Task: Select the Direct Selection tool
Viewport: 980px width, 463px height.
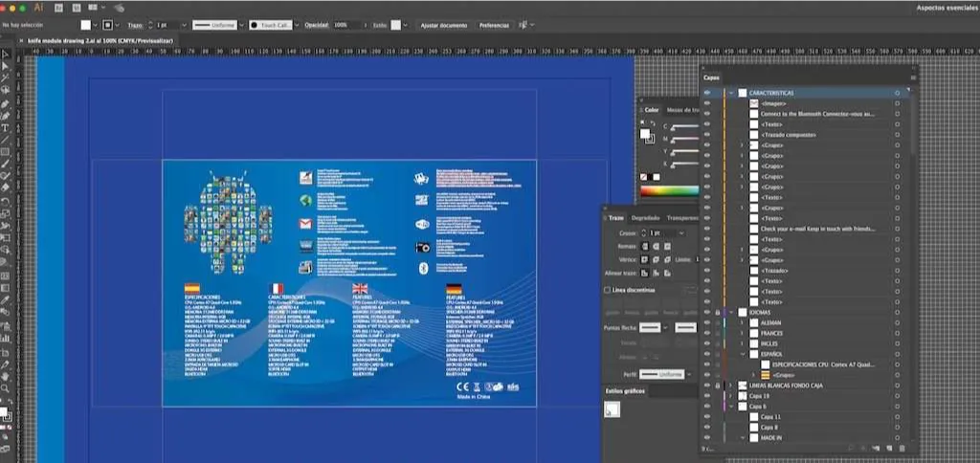Action: [x=6, y=66]
